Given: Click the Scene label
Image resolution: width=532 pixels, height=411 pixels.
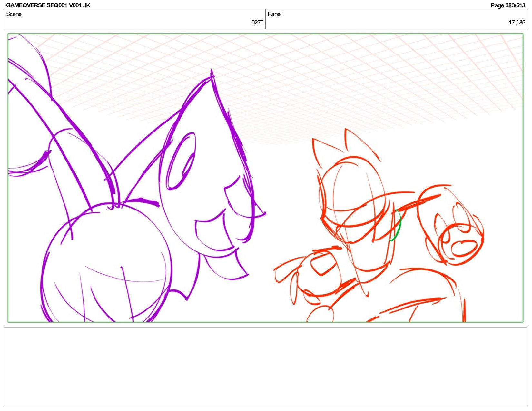Looking at the screenshot, I should coord(14,14).
